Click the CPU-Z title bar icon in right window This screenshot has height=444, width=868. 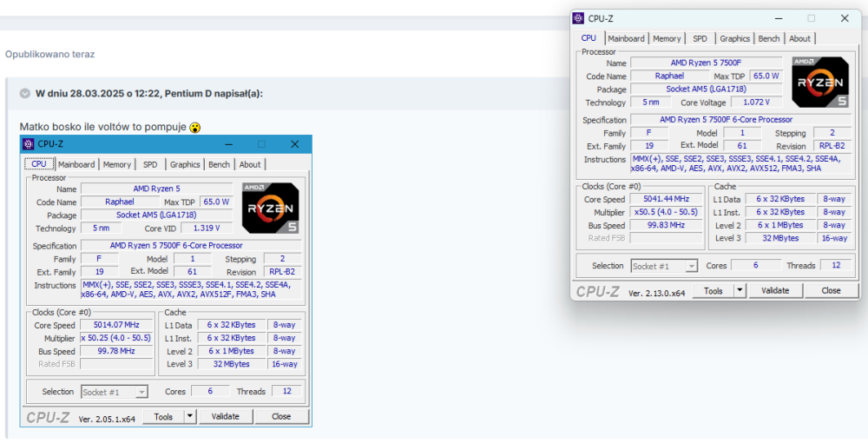pyautogui.click(x=579, y=18)
